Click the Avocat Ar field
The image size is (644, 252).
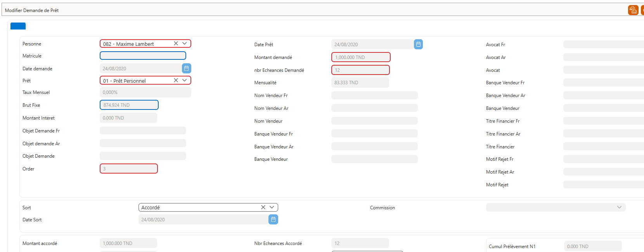[604, 57]
